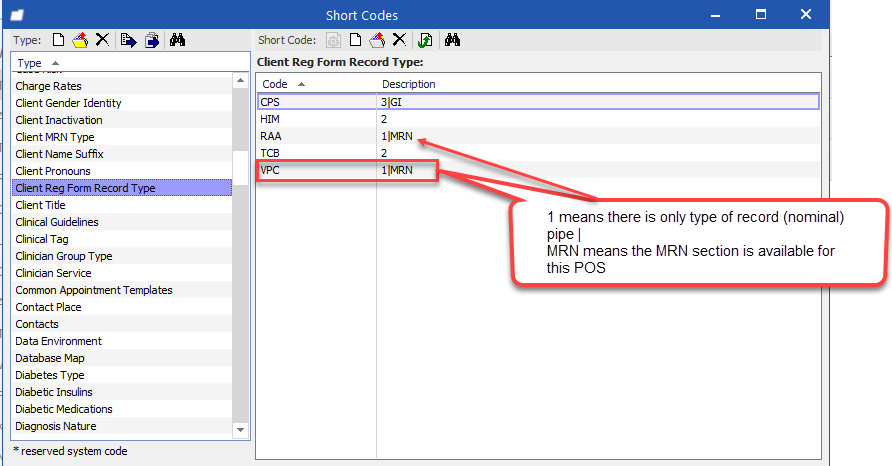
Task: Click the Short Code refresh green arrow icon
Action: (x=425, y=40)
